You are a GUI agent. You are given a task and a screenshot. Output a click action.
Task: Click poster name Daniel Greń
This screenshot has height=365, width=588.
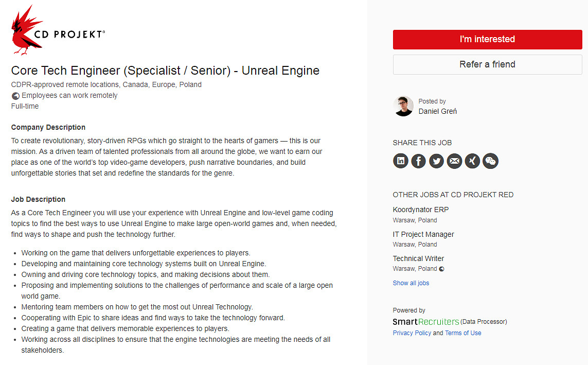coord(437,111)
